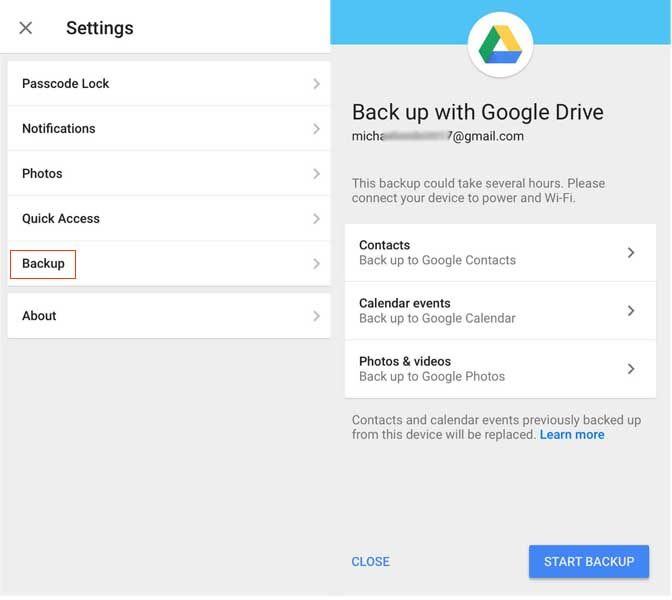Tap the chevron beside Quick Access
672x600 pixels.
point(316,219)
